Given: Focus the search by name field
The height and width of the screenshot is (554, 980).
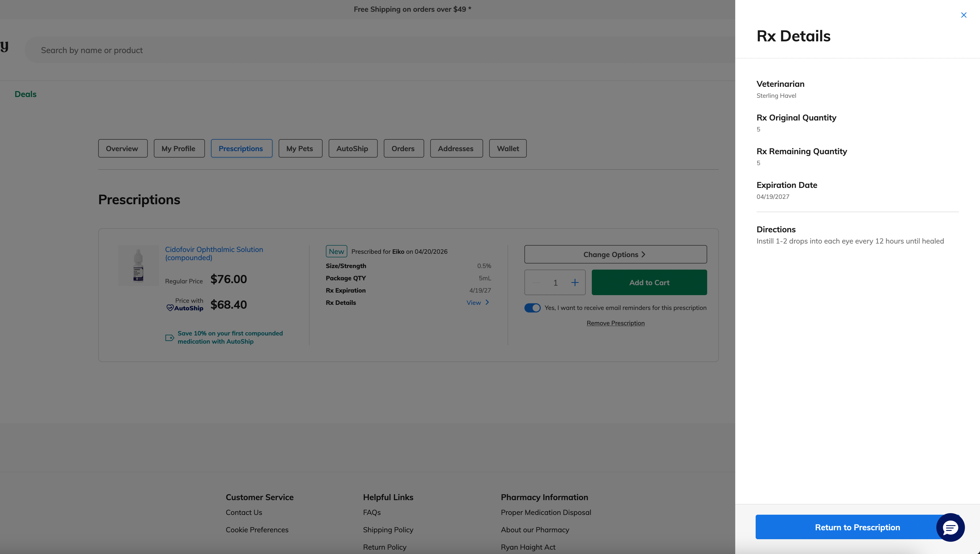Looking at the screenshot, I should 342,50.
